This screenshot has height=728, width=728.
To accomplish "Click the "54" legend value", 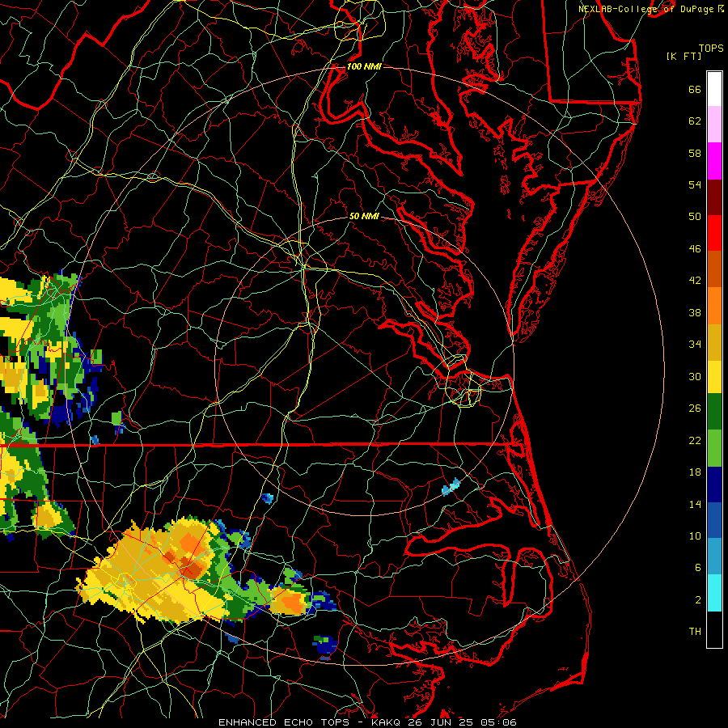I will pyautogui.click(x=695, y=184).
